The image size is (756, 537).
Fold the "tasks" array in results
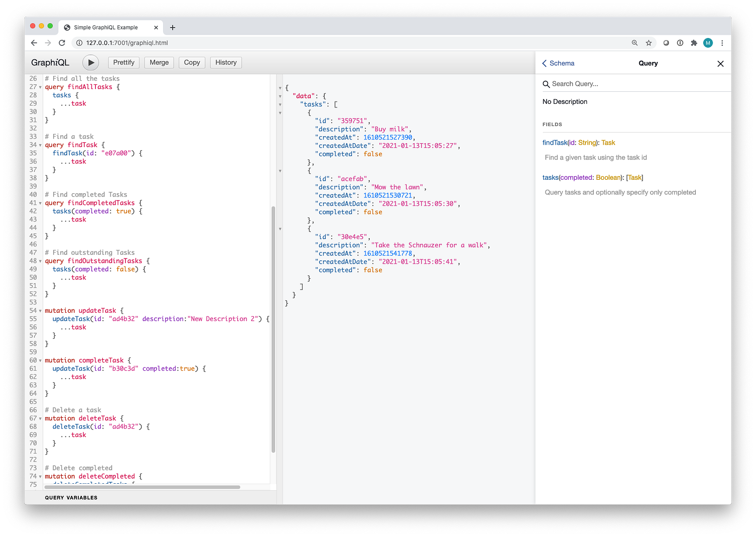280,105
